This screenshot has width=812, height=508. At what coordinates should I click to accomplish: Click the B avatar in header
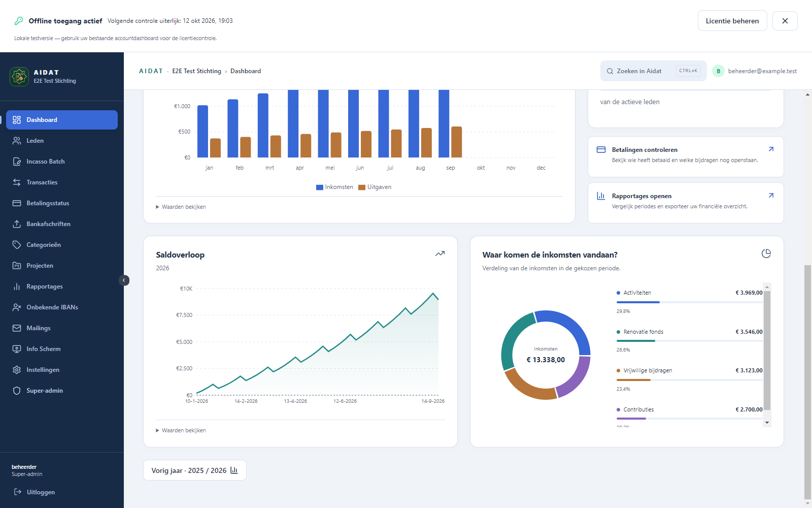click(718, 71)
